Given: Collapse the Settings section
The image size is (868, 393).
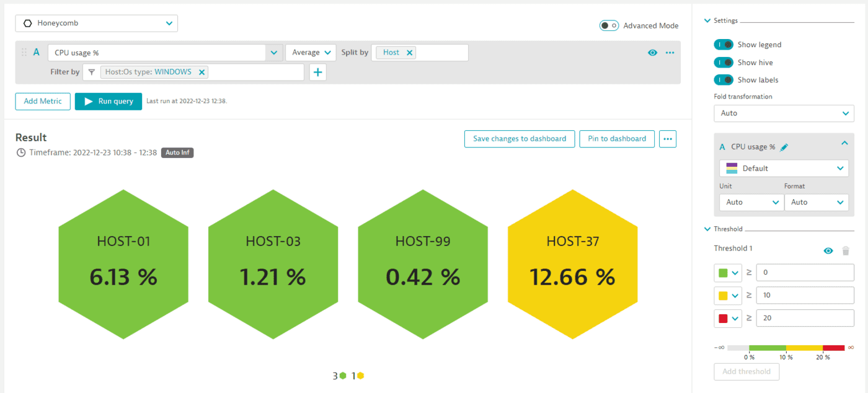Looking at the screenshot, I should [707, 20].
